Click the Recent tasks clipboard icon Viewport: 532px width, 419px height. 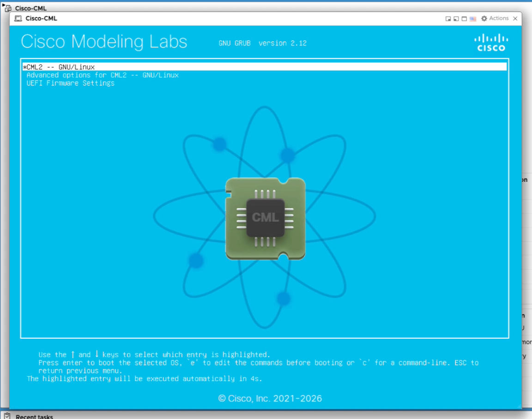pyautogui.click(x=7, y=416)
